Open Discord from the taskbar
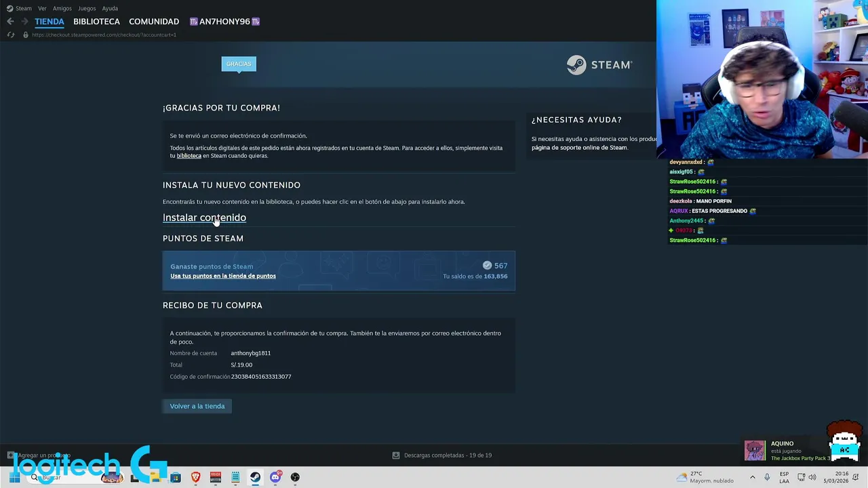The width and height of the screenshot is (868, 488). coord(275,477)
